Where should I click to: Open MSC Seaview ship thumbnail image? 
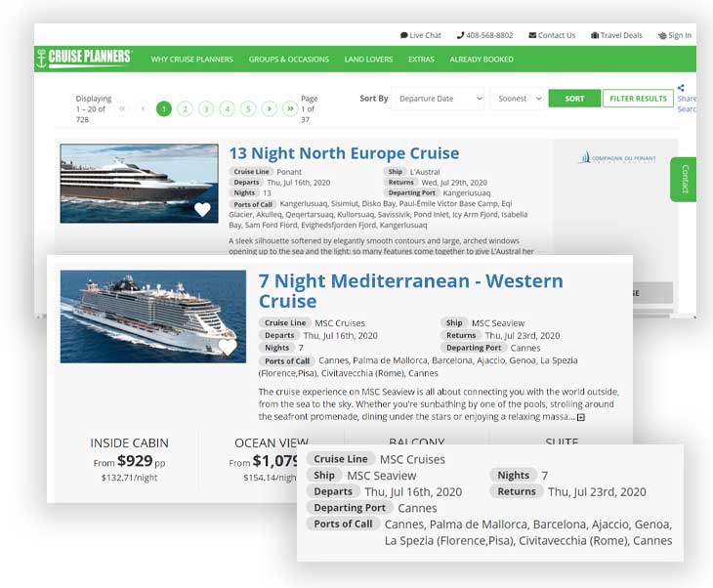pos(152,316)
